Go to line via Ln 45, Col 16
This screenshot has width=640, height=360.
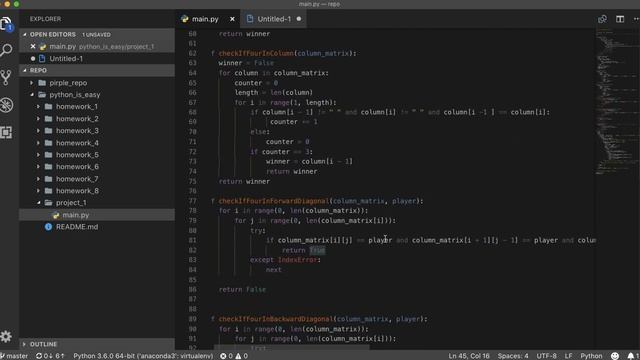pyautogui.click(x=469, y=356)
